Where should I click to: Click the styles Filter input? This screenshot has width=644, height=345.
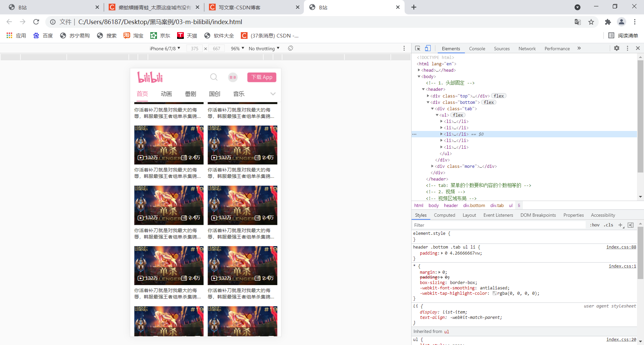(x=499, y=225)
